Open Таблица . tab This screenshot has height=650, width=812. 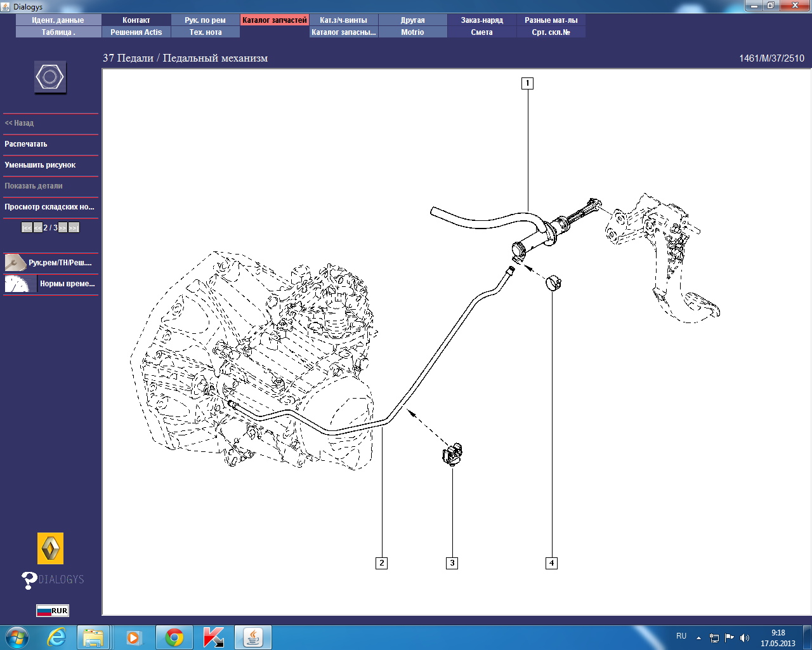tap(58, 32)
